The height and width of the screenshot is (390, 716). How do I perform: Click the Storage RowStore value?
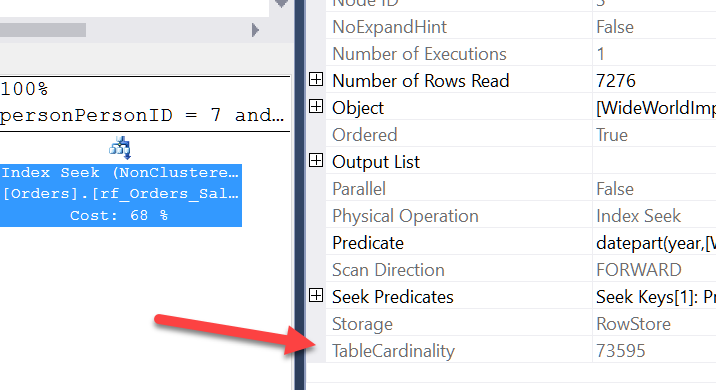[633, 324]
